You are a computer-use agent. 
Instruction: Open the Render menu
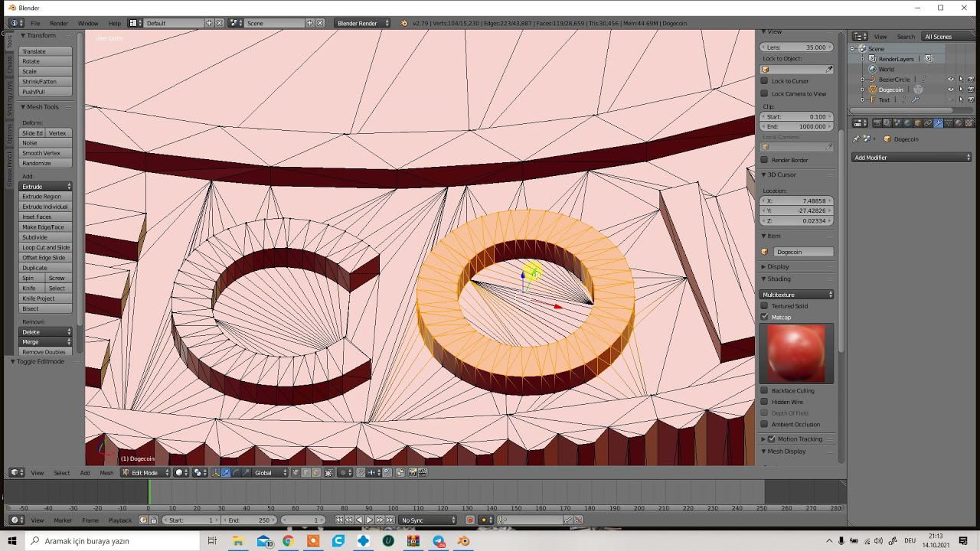click(59, 24)
